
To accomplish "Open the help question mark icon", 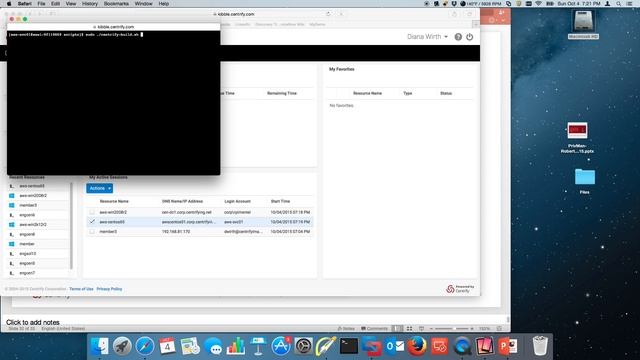I will click(x=458, y=37).
